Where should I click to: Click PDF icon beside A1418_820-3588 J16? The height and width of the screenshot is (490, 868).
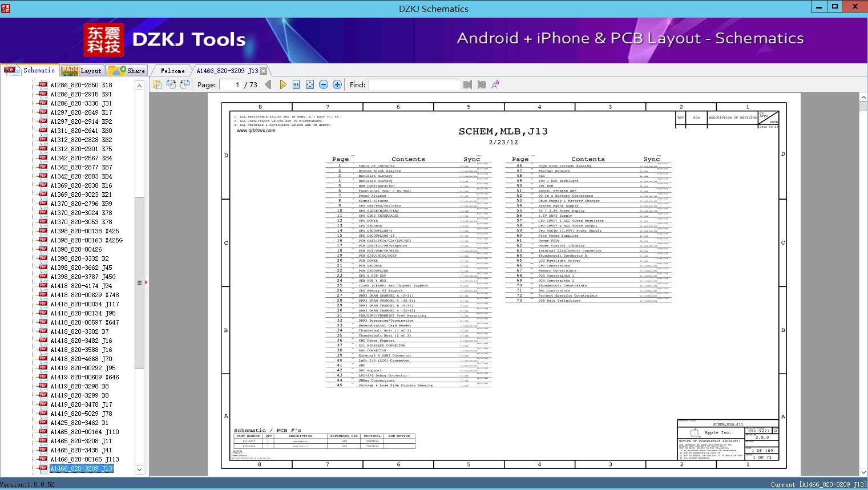pos(43,349)
